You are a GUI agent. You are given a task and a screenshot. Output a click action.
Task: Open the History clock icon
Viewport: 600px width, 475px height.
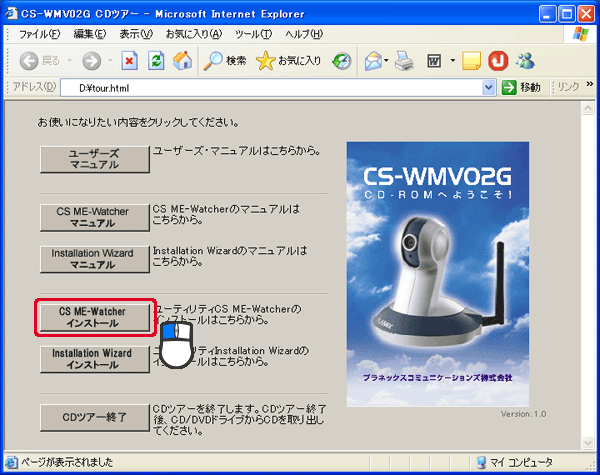[341, 61]
